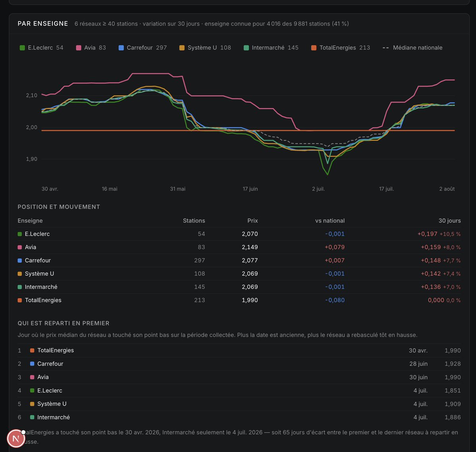The width and height of the screenshot is (476, 452).
Task: Click rank 6 Intermarché in restart ranking
Action: tap(239, 417)
